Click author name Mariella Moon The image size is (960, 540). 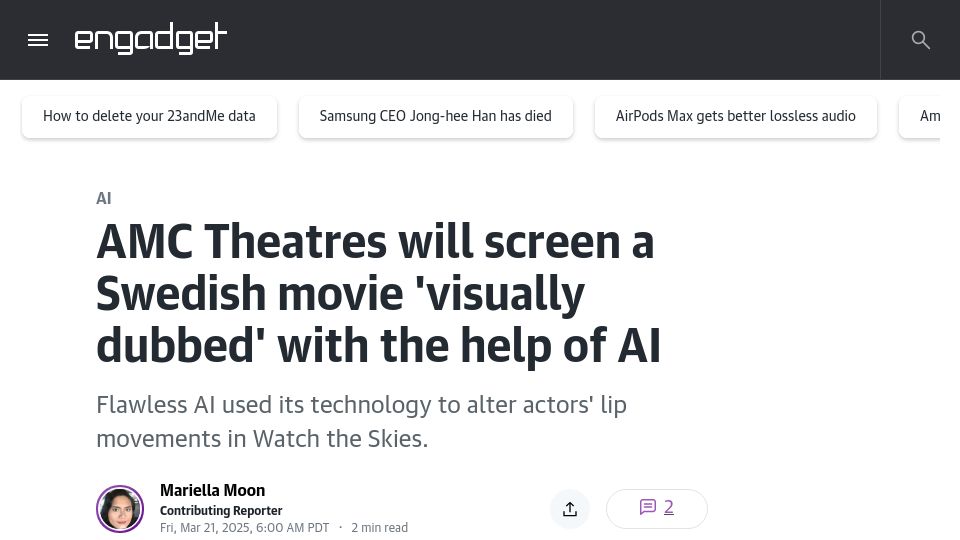[x=212, y=490]
